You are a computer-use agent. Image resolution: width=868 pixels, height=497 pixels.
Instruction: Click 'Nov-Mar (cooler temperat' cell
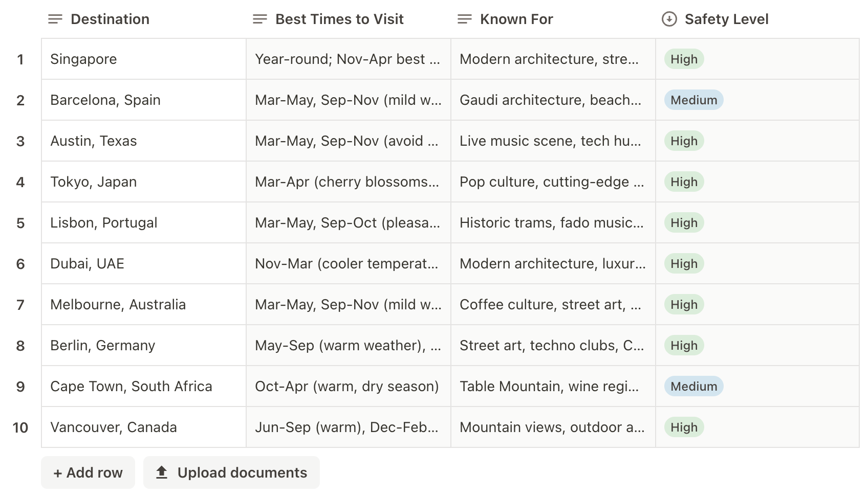point(349,264)
